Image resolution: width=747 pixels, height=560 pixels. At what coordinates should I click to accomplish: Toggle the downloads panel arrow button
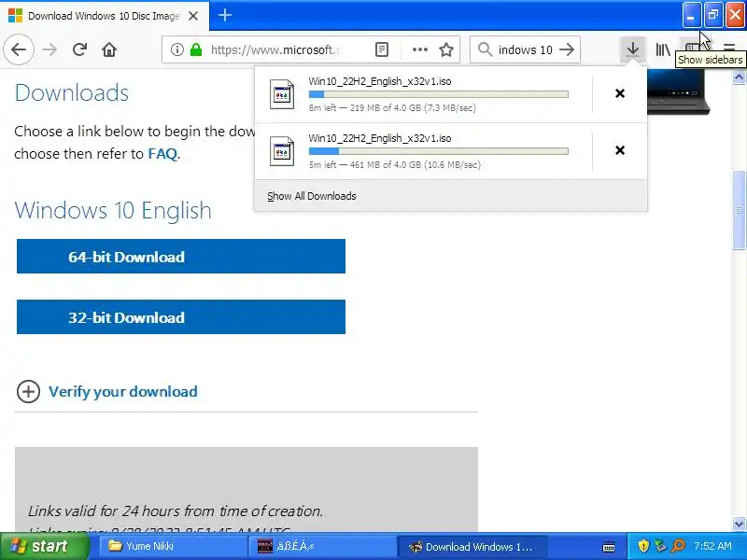(633, 49)
